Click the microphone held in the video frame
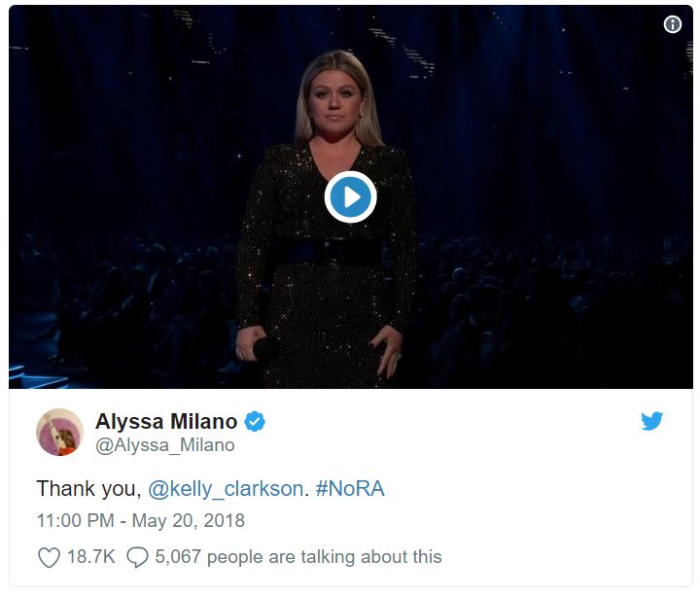This screenshot has height=595, width=700. (x=264, y=349)
